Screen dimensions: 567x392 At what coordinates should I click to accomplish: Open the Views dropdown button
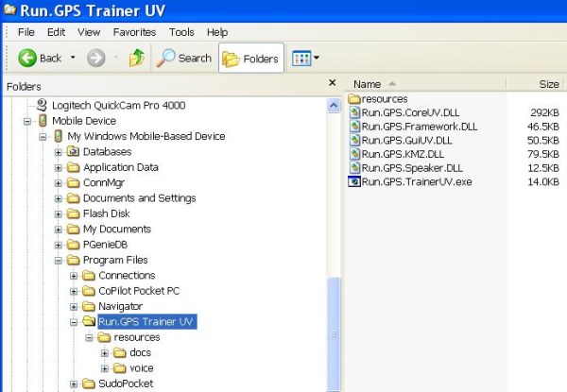305,59
